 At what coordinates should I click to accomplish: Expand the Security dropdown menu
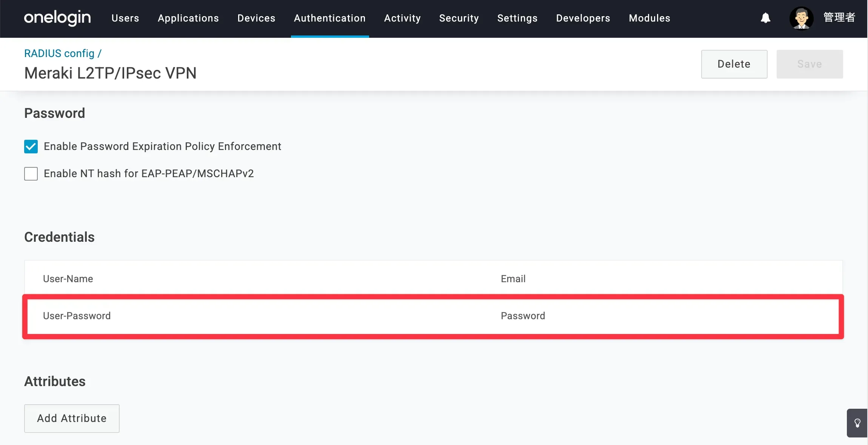point(459,18)
